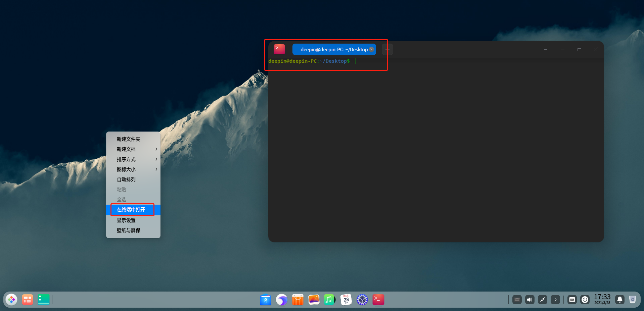
Task: Open 显示设置 from the context menu
Action: [133, 220]
